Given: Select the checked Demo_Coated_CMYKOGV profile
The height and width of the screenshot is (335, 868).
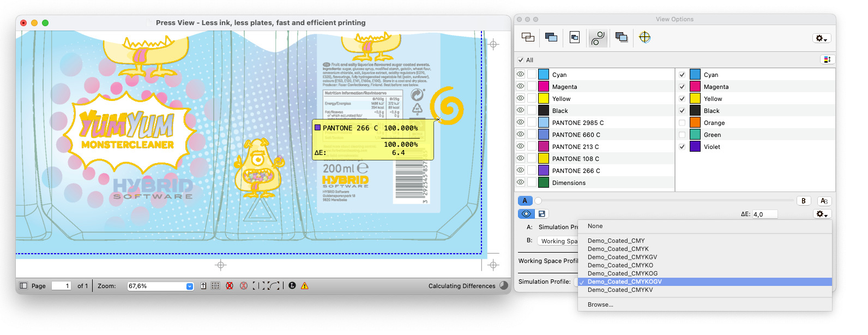Looking at the screenshot, I should (x=705, y=282).
